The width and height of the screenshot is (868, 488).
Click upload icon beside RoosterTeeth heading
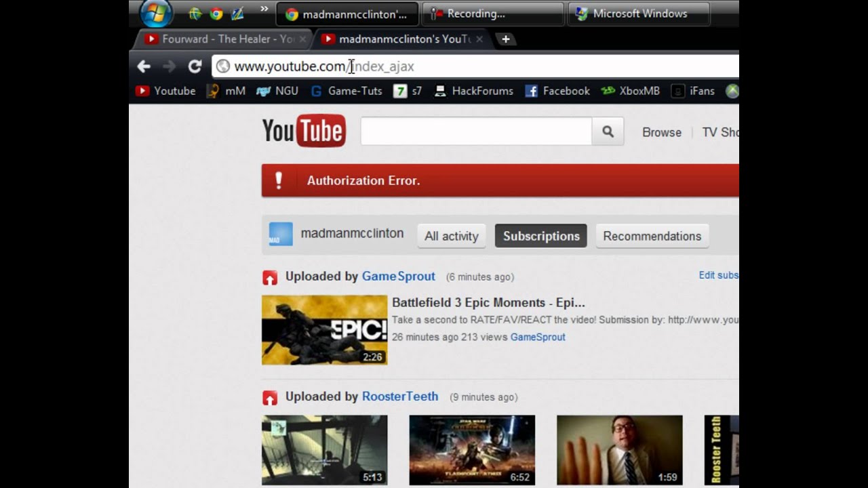coord(270,397)
